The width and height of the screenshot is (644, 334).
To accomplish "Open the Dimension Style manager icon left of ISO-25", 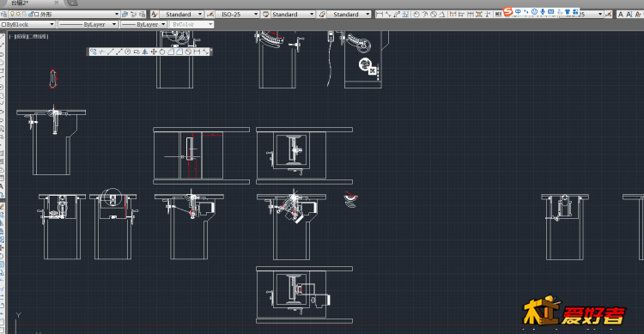I will [210, 15].
